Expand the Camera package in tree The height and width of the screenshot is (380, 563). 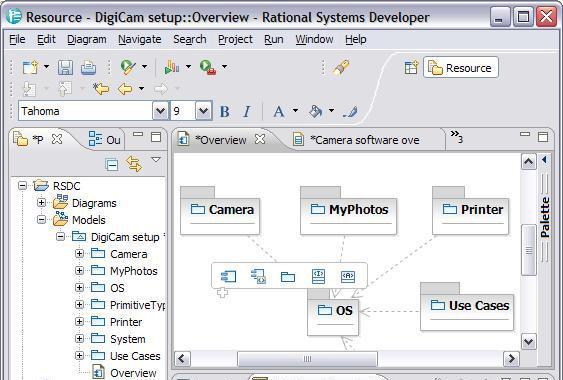(79, 254)
